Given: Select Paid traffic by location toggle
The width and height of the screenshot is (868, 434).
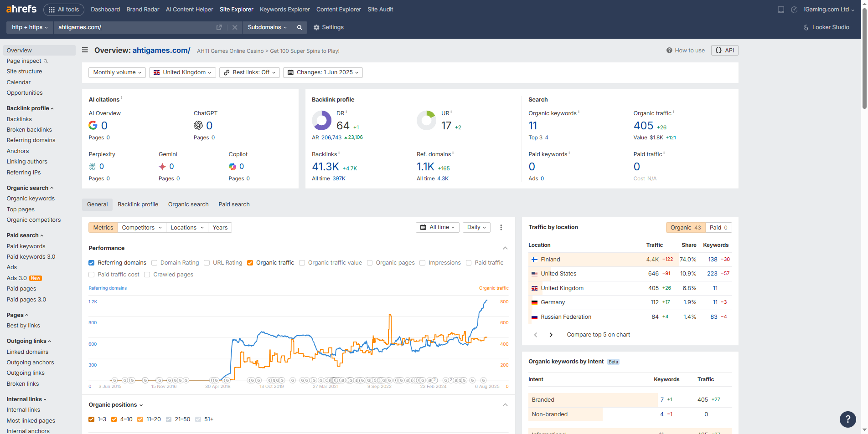Looking at the screenshot, I should (718, 228).
